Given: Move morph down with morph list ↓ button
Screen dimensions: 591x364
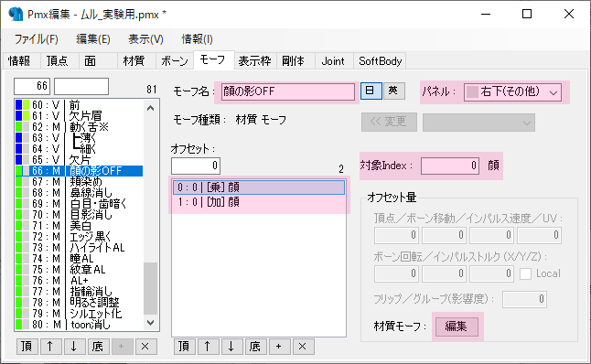Looking at the screenshot, I should pos(74,347).
